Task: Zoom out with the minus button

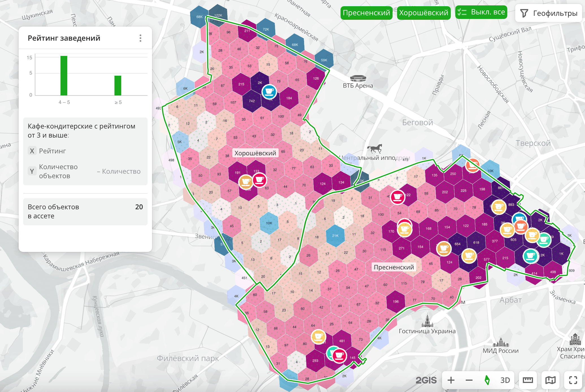Action: tap(469, 380)
